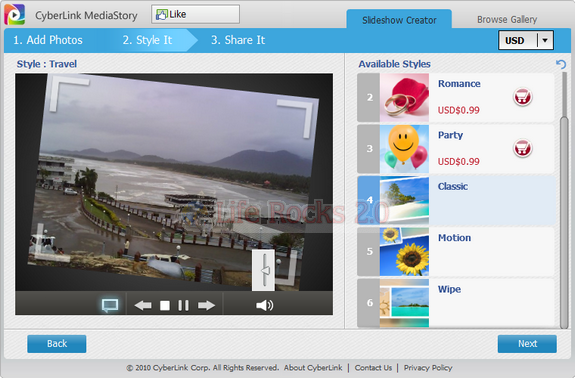Click the reset styles refresh icon

pos(561,64)
